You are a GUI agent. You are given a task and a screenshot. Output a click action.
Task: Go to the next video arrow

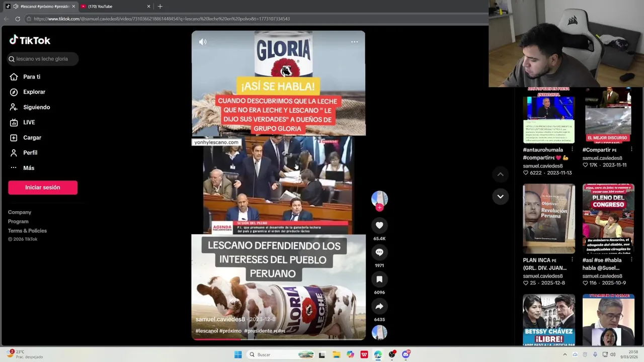point(500,197)
